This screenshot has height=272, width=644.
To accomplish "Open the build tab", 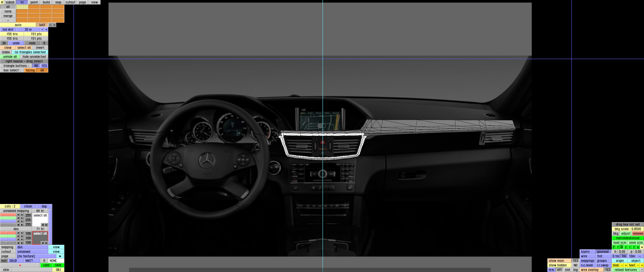I will (x=46, y=2).
